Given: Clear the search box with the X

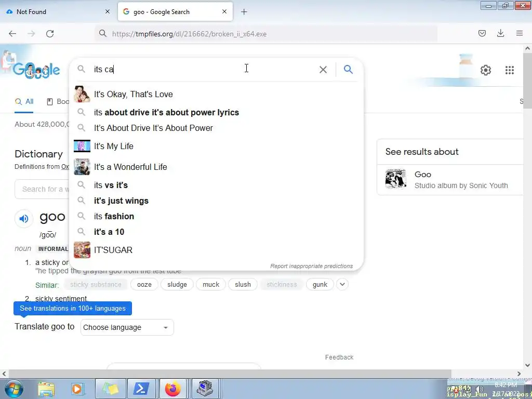Looking at the screenshot, I should tap(323, 70).
